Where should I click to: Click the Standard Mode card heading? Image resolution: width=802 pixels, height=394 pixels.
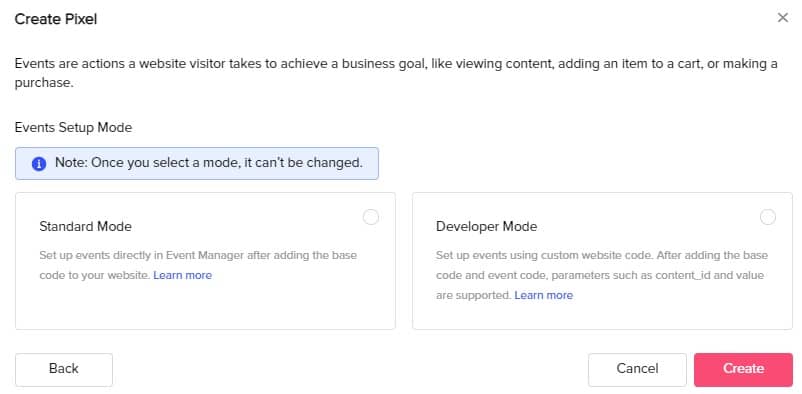(85, 226)
